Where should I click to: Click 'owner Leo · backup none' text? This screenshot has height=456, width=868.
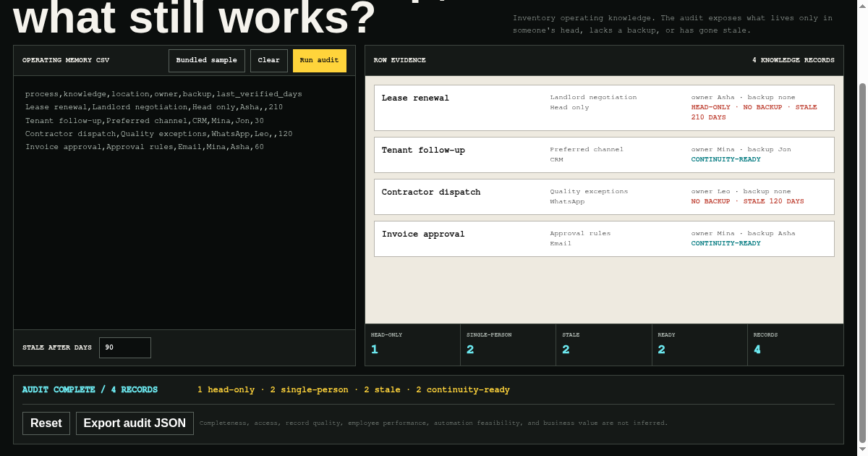741,191
